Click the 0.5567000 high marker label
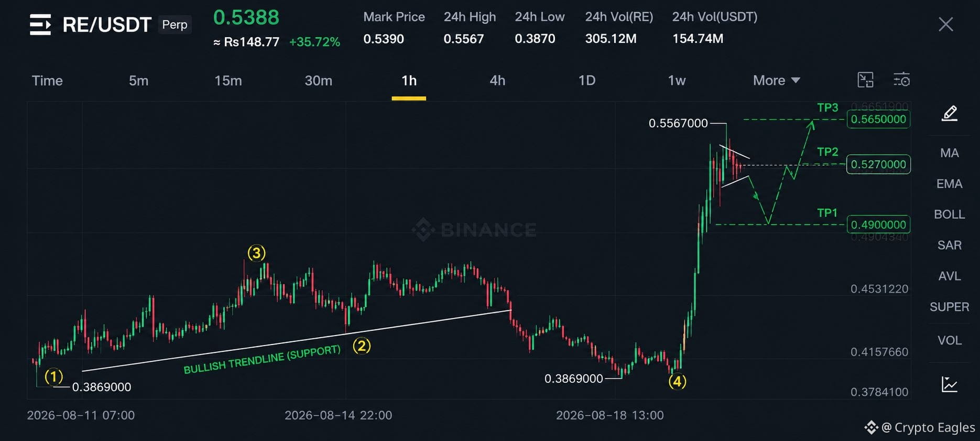 (678, 123)
